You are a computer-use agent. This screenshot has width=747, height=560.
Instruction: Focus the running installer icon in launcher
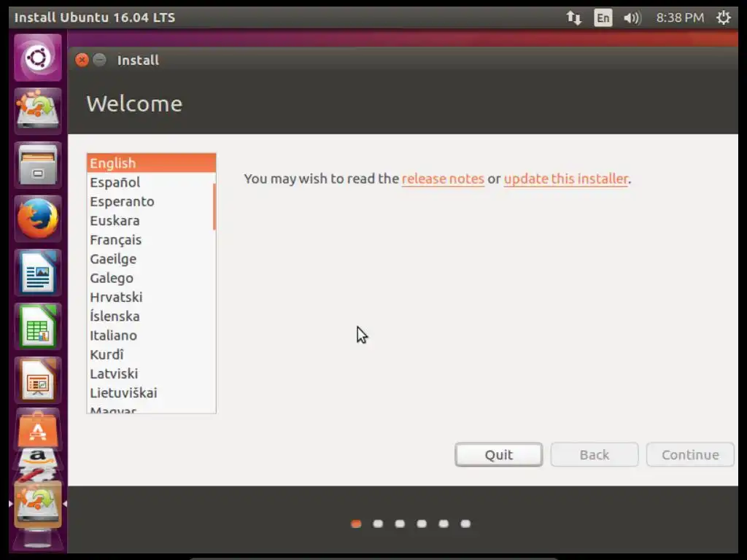click(x=38, y=504)
